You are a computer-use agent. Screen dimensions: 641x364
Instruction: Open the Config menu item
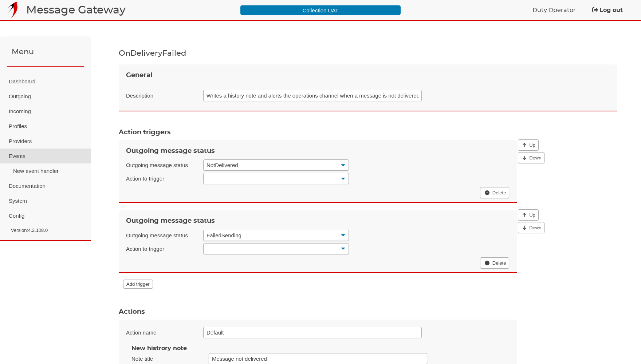tap(46, 215)
